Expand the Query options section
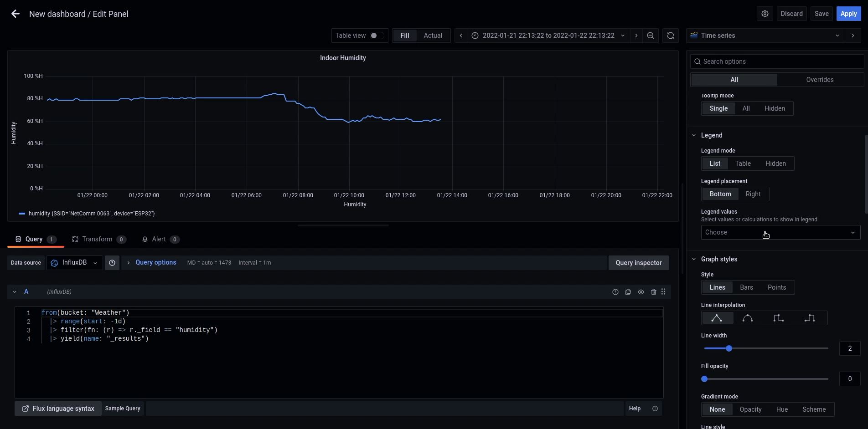Screen dimensions: 868x429 155,263
